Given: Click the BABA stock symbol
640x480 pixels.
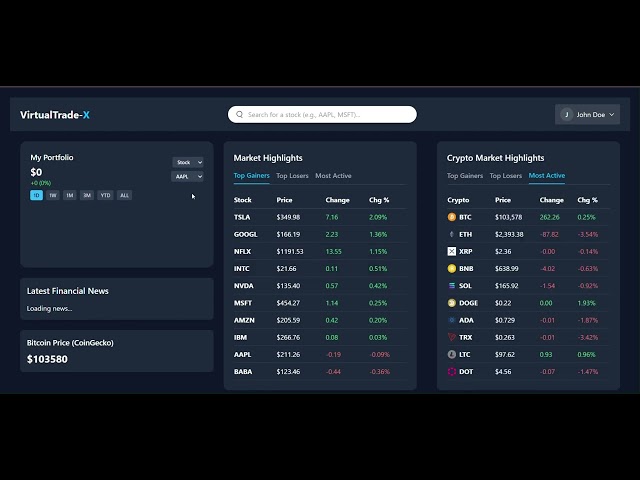Looking at the screenshot, I should [x=243, y=371].
